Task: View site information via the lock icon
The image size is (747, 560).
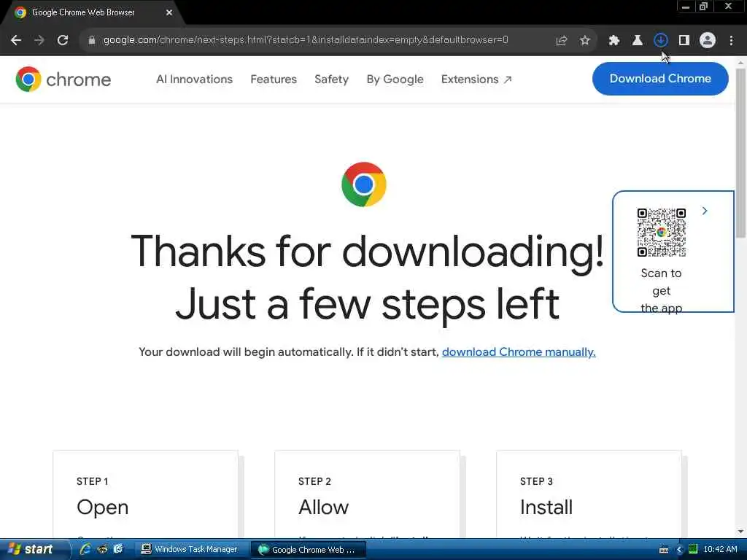Action: pos(91,40)
